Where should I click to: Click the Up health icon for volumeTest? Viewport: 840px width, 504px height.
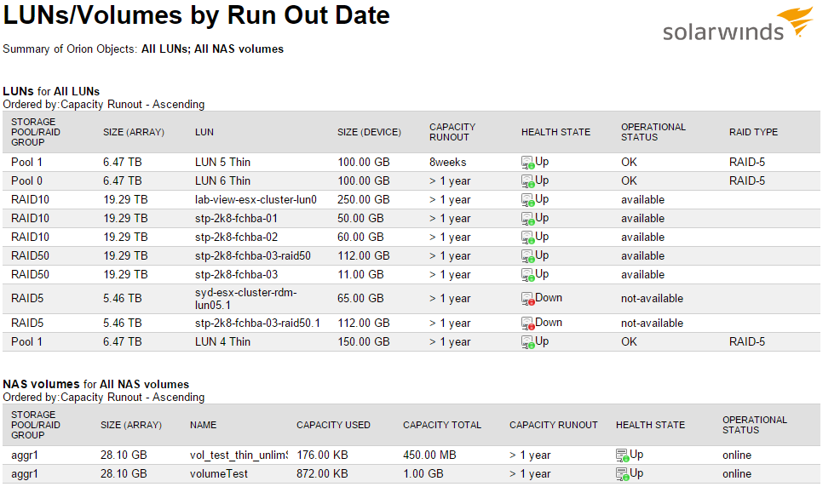[622, 474]
